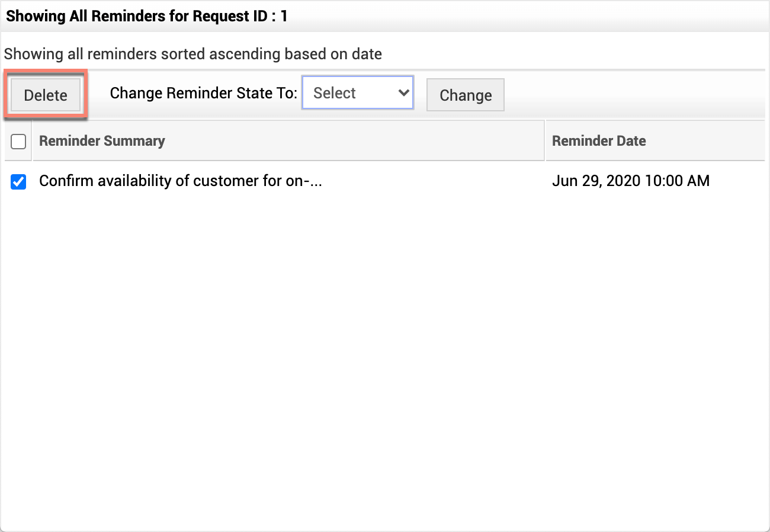
Task: Open the Change Reminder State dropdown
Action: 357,93
